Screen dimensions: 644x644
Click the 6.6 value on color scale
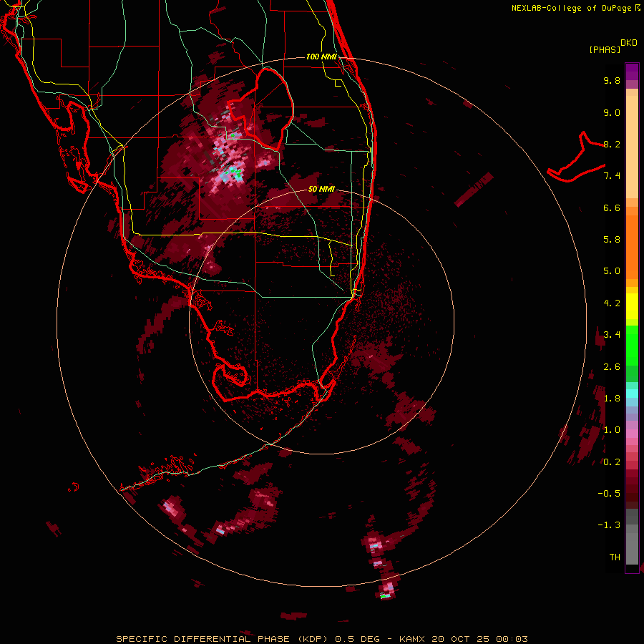(x=612, y=208)
